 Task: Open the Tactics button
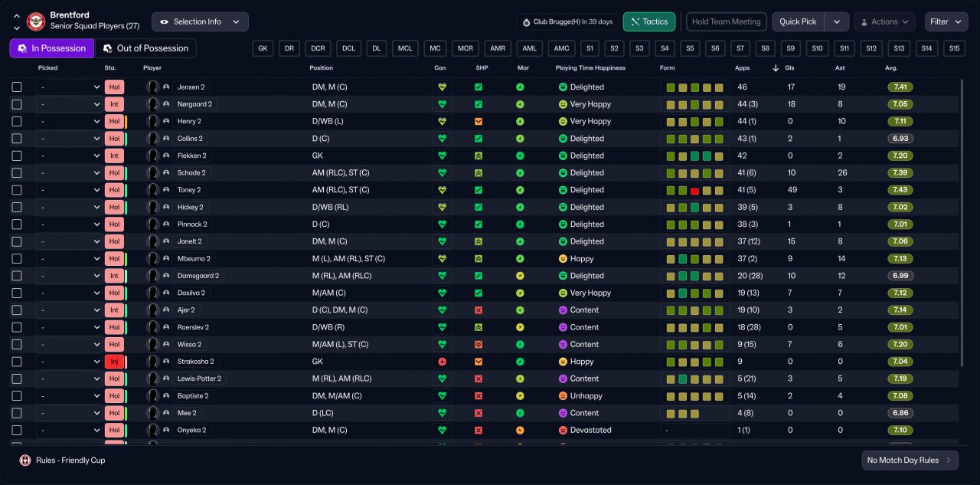(649, 22)
